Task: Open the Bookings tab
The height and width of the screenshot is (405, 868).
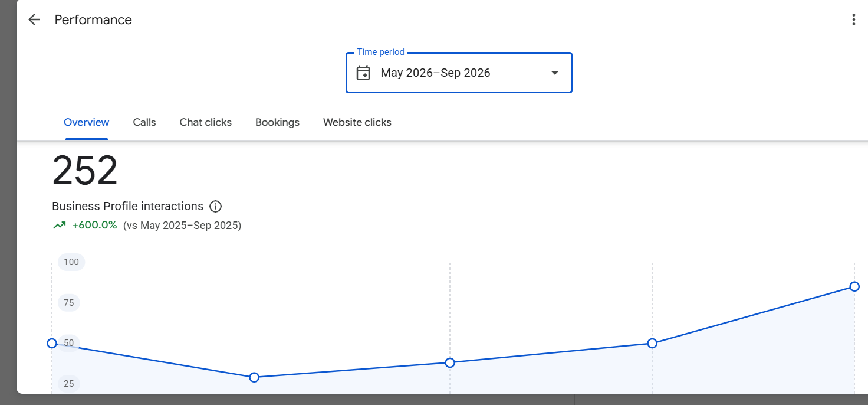Action: click(277, 122)
